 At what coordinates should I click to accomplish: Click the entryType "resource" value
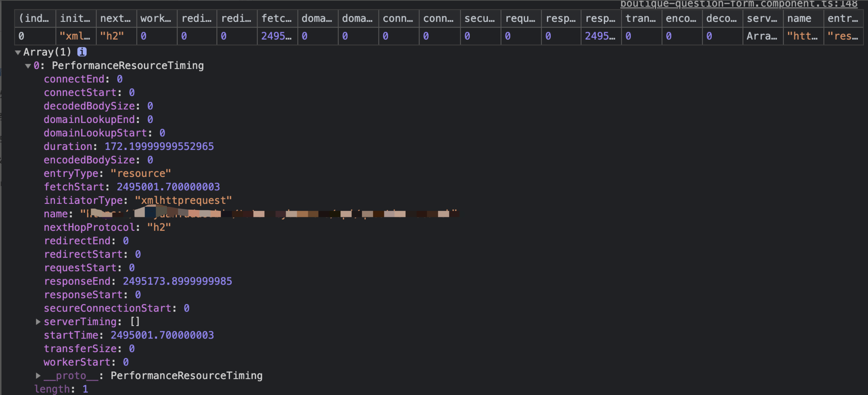pyautogui.click(x=141, y=174)
